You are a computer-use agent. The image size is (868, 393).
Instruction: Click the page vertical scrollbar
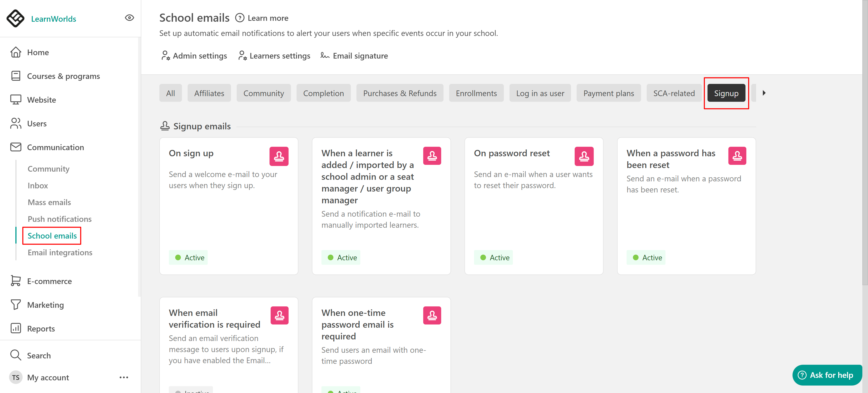pos(865,142)
